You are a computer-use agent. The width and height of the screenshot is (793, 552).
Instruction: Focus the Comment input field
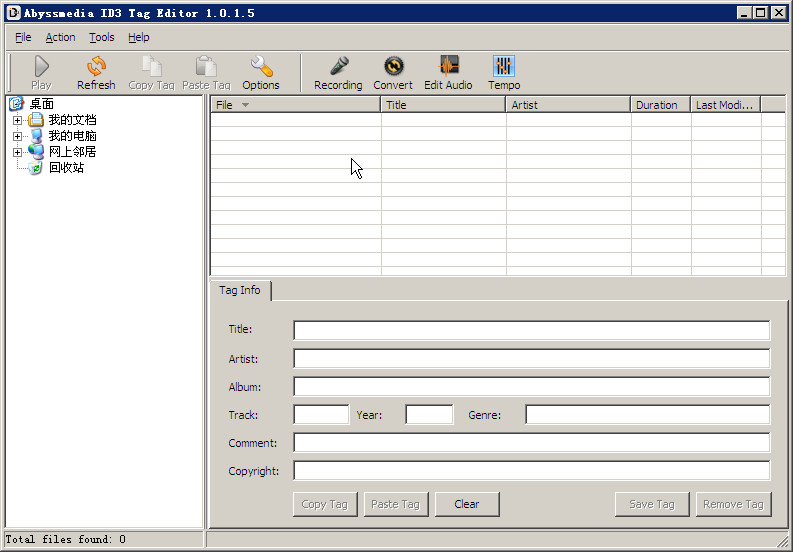point(532,442)
